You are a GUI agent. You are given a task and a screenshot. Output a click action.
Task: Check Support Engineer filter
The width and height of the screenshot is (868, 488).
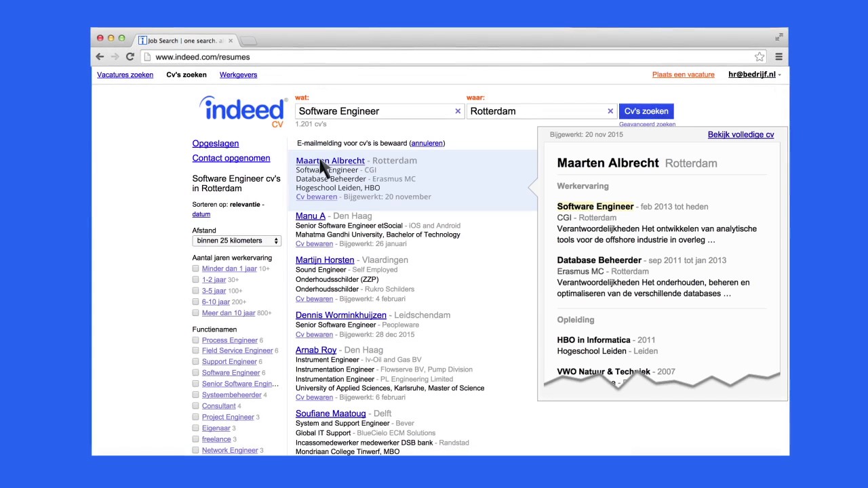(x=195, y=361)
